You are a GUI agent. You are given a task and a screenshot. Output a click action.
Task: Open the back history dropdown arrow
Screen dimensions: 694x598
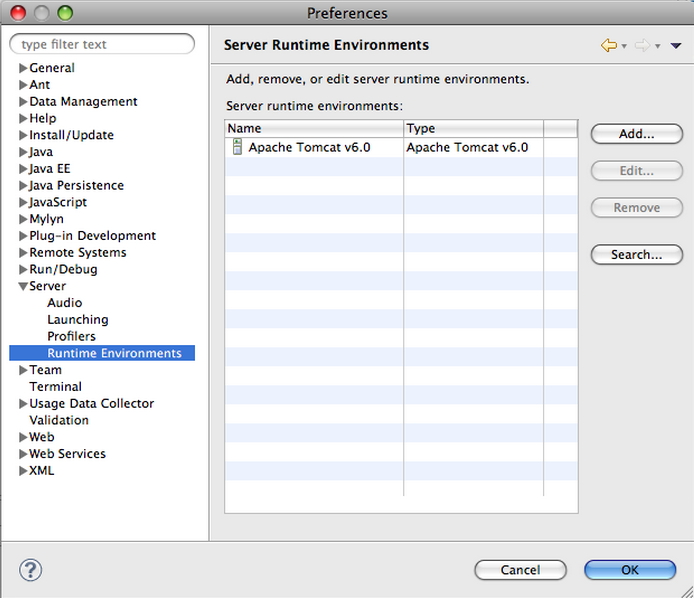tap(624, 46)
